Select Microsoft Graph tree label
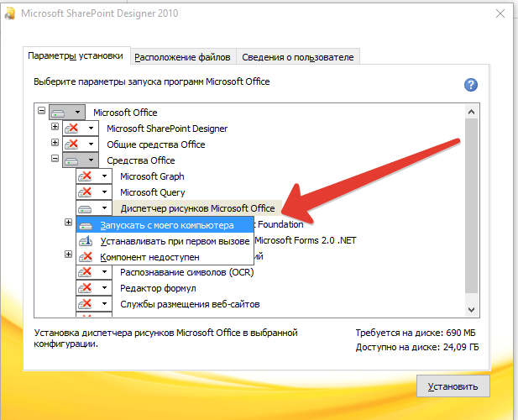Viewport: 518px width, 420px height. tap(152, 176)
